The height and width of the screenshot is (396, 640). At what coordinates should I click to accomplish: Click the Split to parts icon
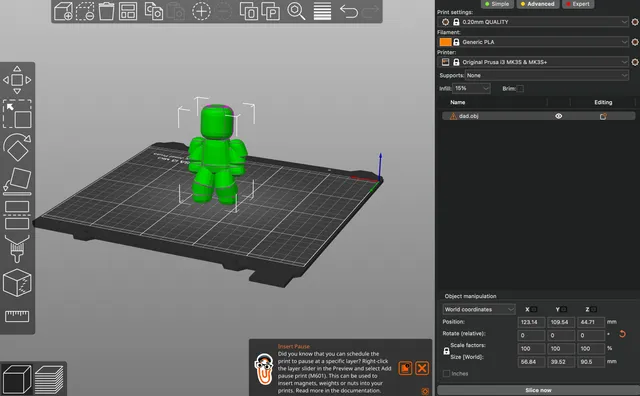click(x=270, y=11)
